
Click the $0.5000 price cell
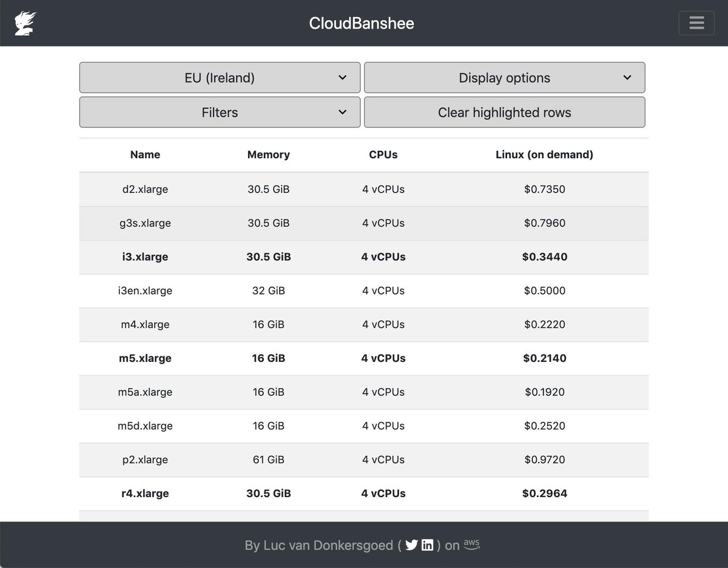pyautogui.click(x=544, y=291)
